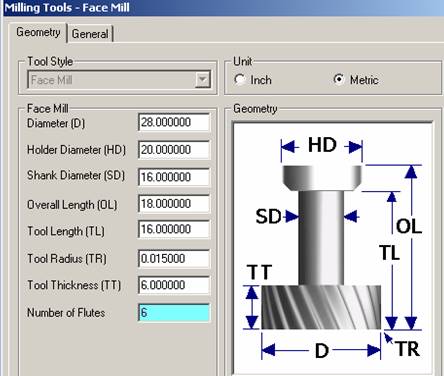Switch to the General tab
Image resolution: width=444 pixels, height=376 pixels.
point(90,34)
